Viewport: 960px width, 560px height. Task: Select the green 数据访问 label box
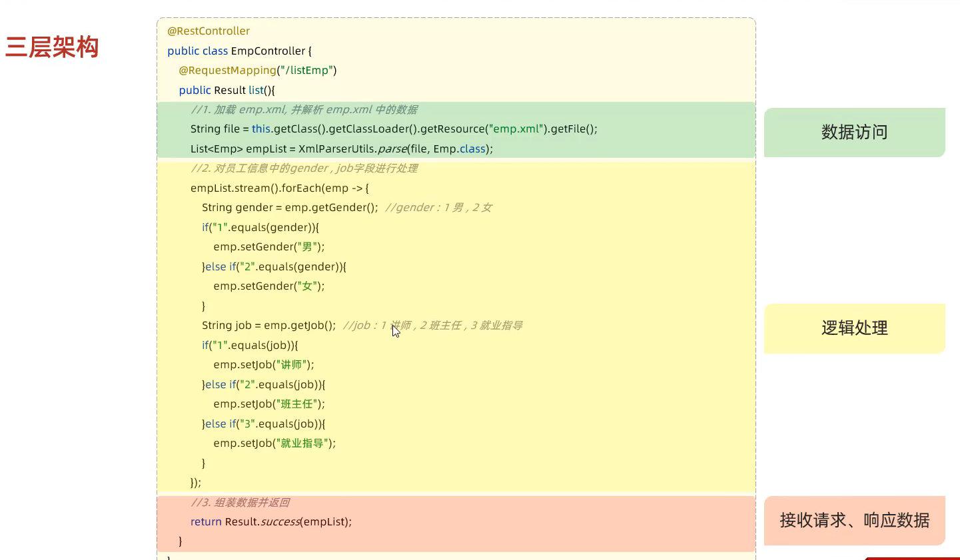point(854,133)
